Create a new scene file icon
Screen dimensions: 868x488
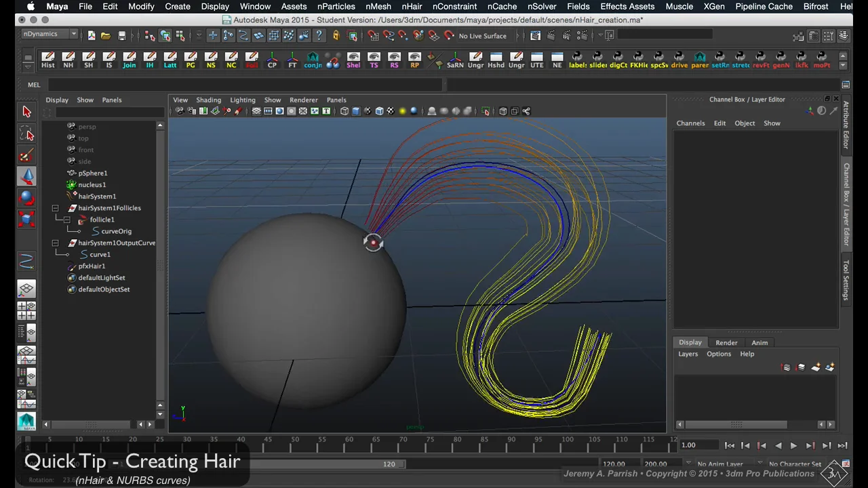tap(92, 35)
